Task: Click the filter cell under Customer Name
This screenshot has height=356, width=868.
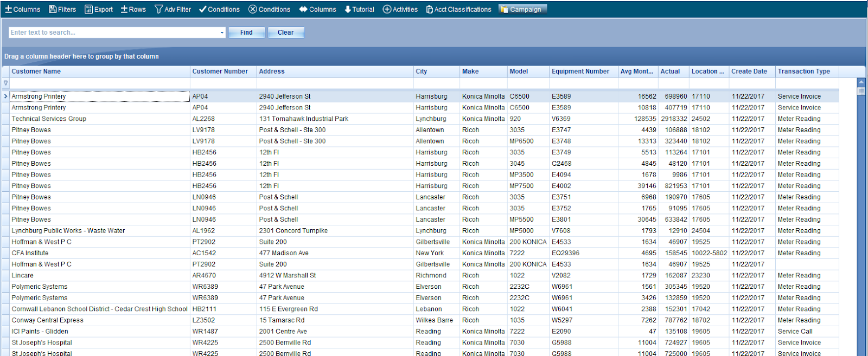Action: pyautogui.click(x=100, y=83)
